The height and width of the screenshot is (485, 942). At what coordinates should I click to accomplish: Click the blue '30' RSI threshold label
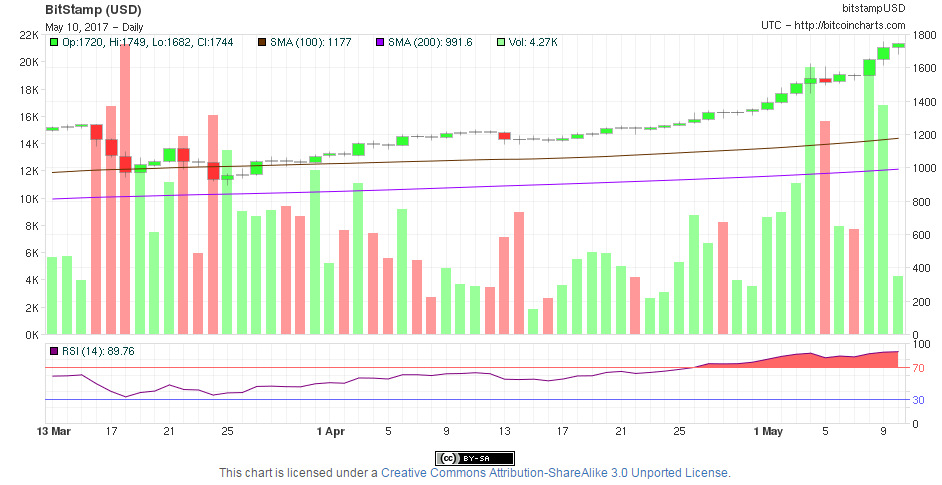(919, 400)
